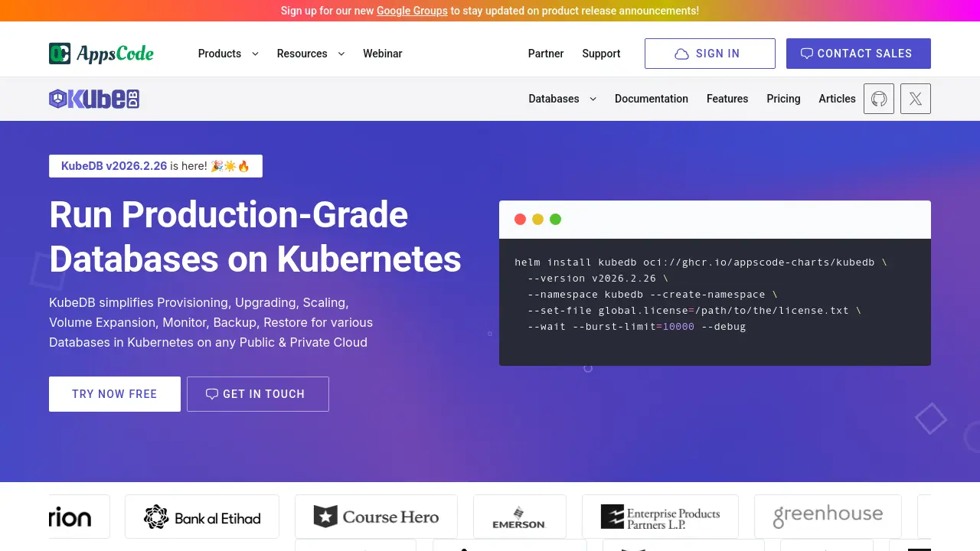Open the Documentation menu item

coord(652,99)
